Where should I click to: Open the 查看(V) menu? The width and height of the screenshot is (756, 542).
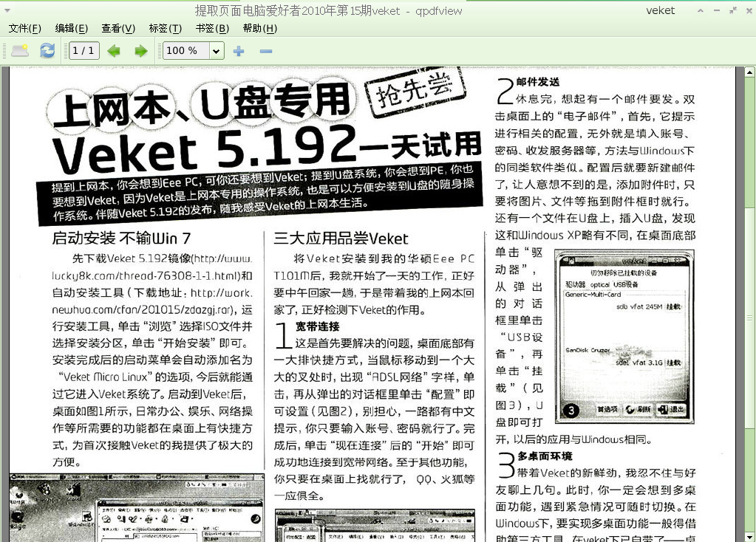[118, 28]
